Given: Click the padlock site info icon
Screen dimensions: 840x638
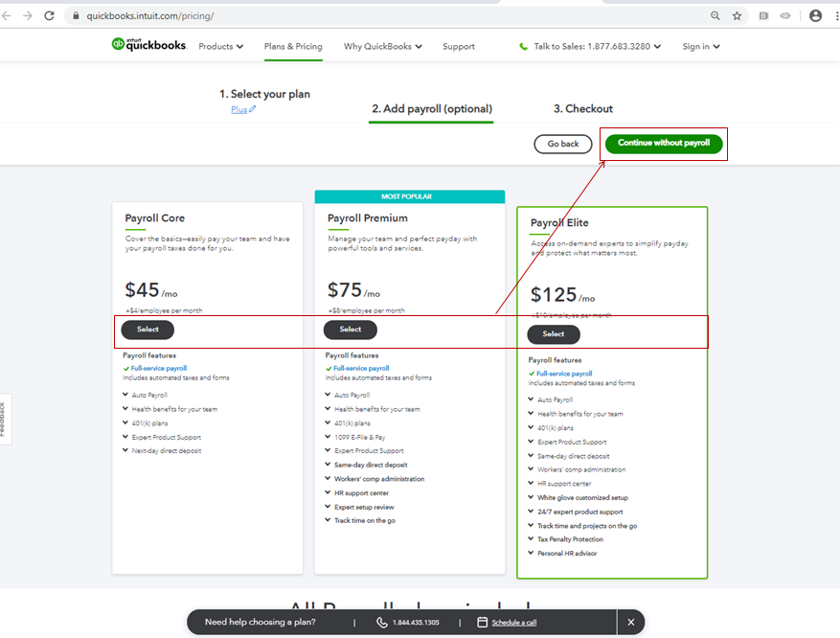Looking at the screenshot, I should click(x=76, y=16).
